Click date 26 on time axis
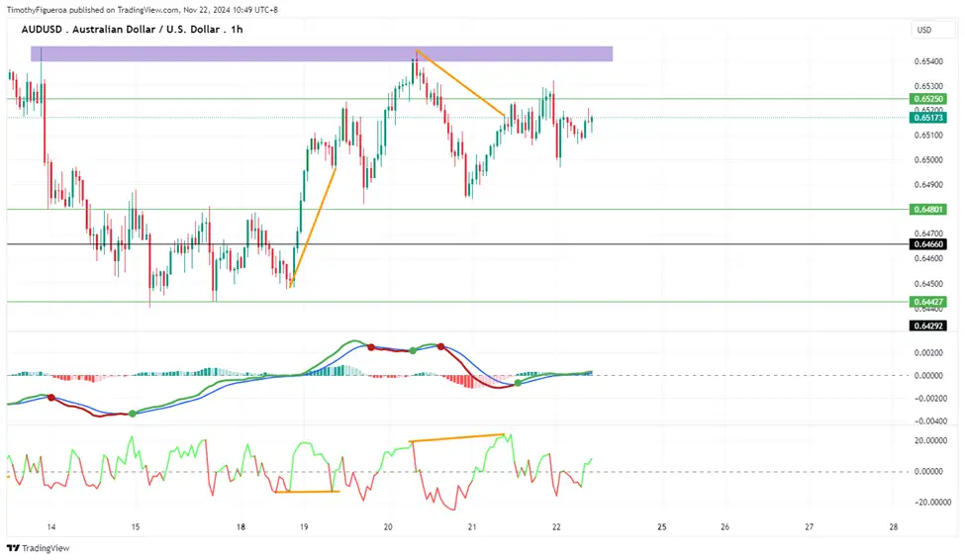This screenshot has height=560, width=965. pos(724,526)
